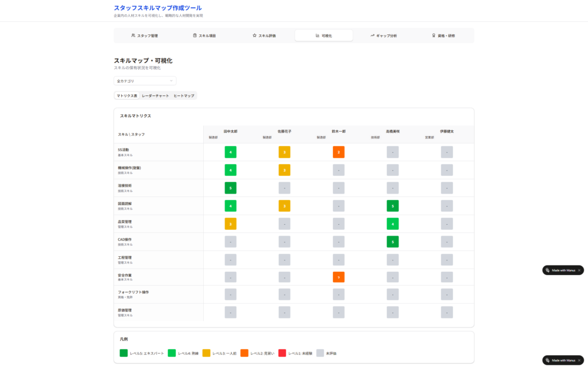588x370 pixels.
Task: Click the dark green レベル5: エキスパート legend swatch
Action: [123, 353]
